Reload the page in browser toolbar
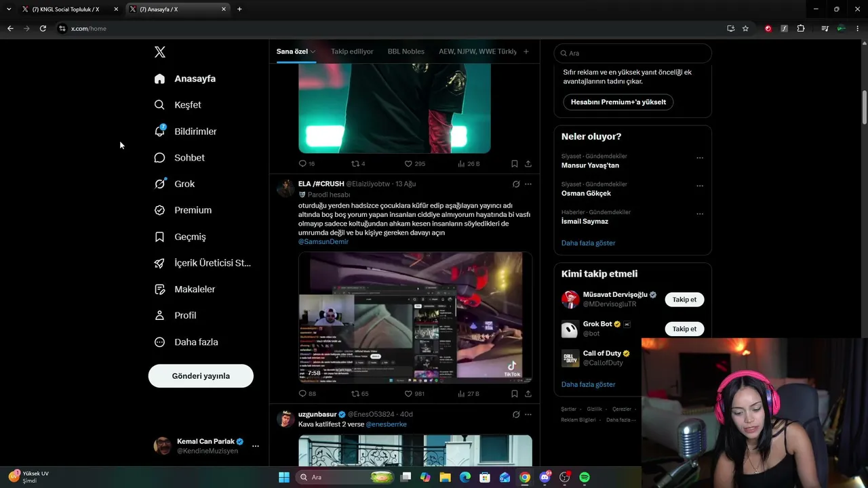 (43, 28)
